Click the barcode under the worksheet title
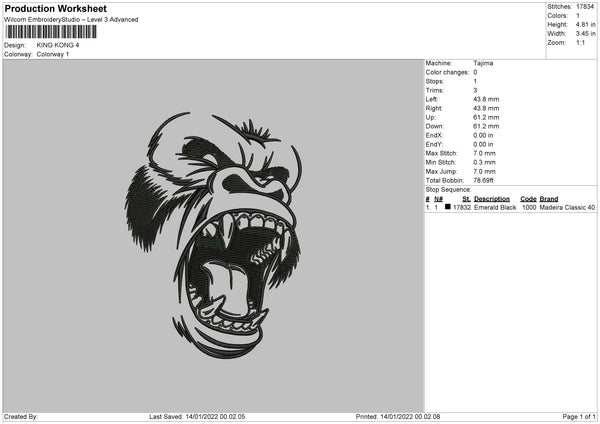The image size is (600, 424). (x=51, y=32)
